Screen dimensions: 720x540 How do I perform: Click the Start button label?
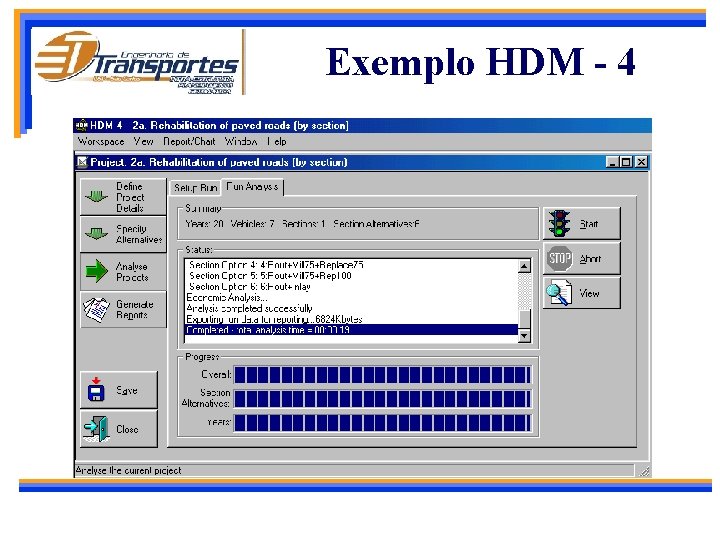click(589, 224)
